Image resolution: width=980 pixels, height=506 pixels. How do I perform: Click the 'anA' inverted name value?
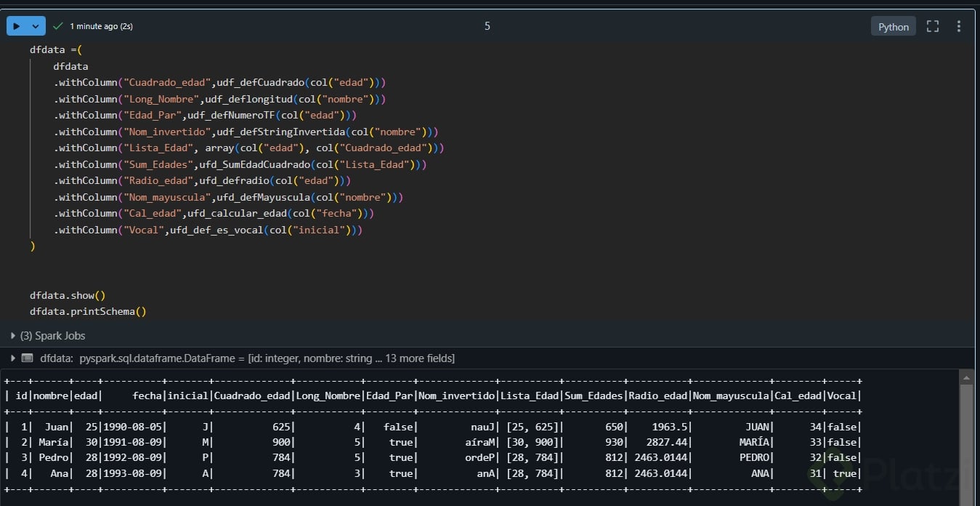[484, 473]
